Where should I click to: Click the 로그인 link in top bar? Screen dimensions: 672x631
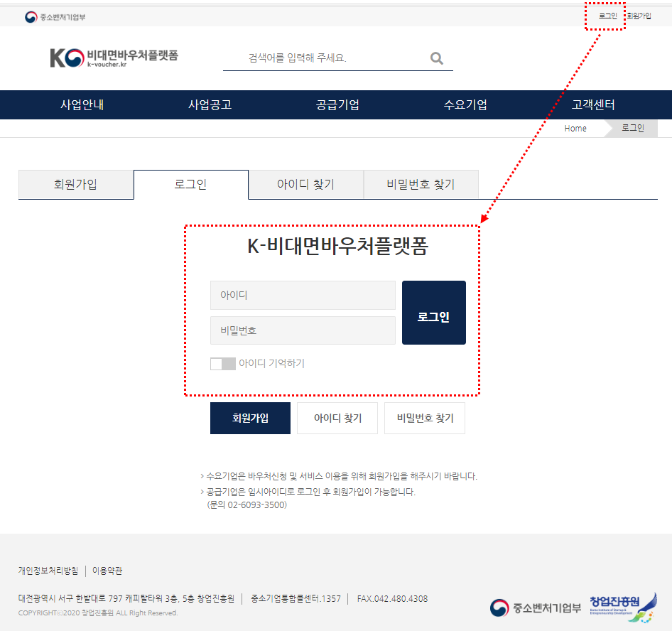coord(608,16)
